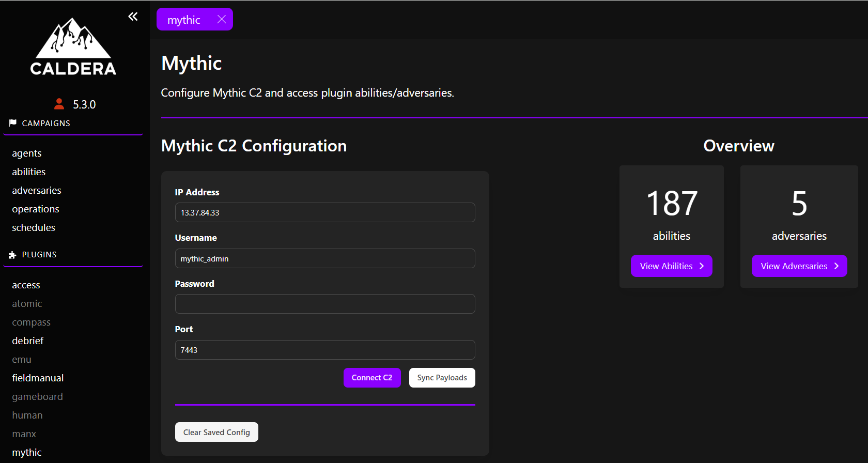Screen dimensions: 868x463
Task: Click the View Abilities button
Action: click(x=672, y=266)
